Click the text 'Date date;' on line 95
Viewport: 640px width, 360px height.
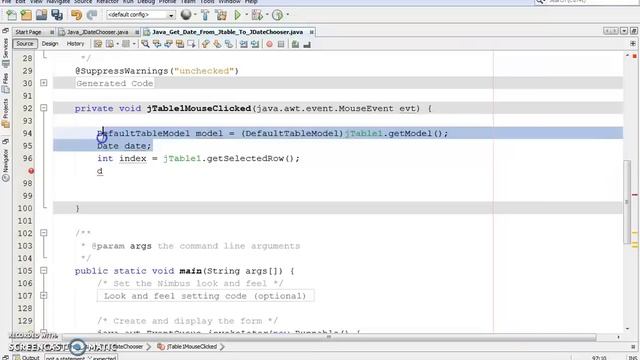coord(124,146)
